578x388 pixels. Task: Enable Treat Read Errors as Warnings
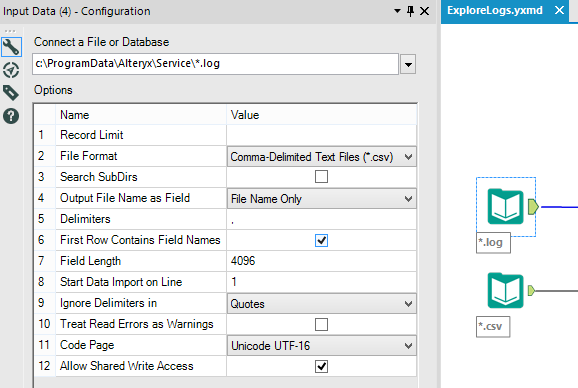tap(321, 324)
